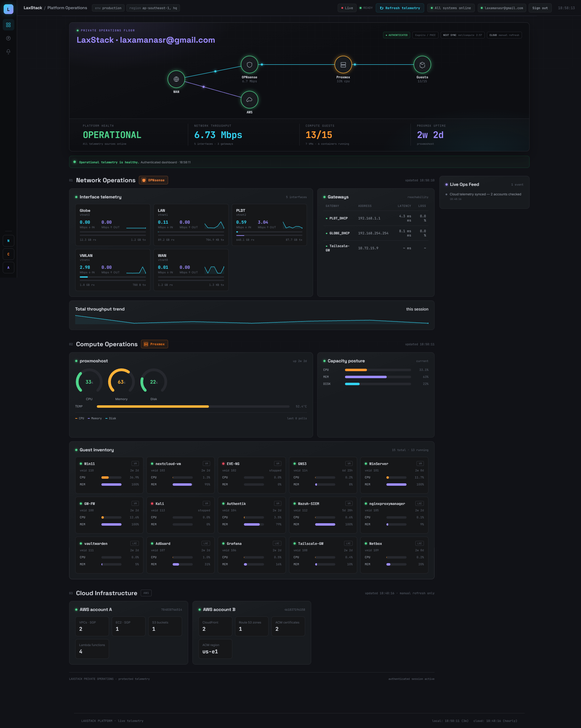
Task: Click the GLOBE_DHCP gateway row
Action: click(375, 233)
